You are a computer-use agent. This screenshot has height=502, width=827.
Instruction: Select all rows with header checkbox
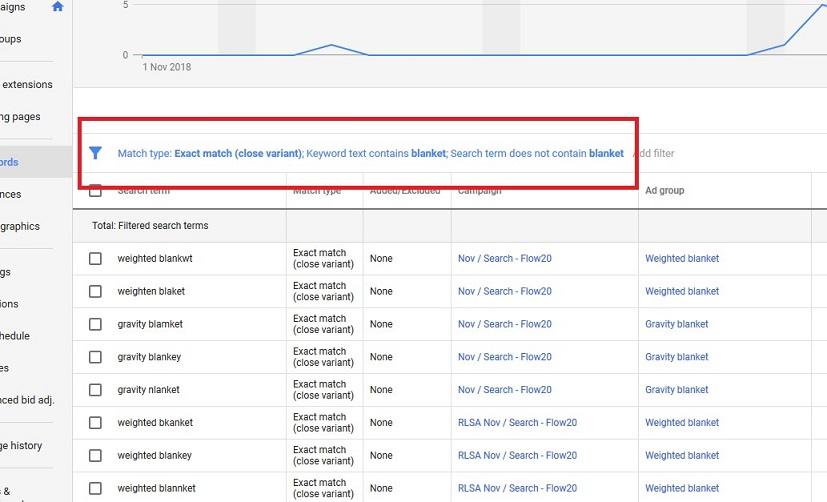96,190
